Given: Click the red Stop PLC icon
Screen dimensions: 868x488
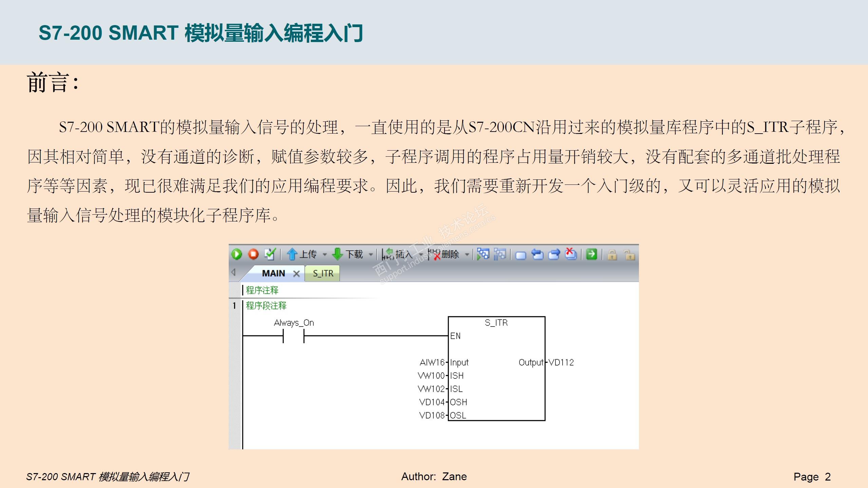Looking at the screenshot, I should click(253, 254).
